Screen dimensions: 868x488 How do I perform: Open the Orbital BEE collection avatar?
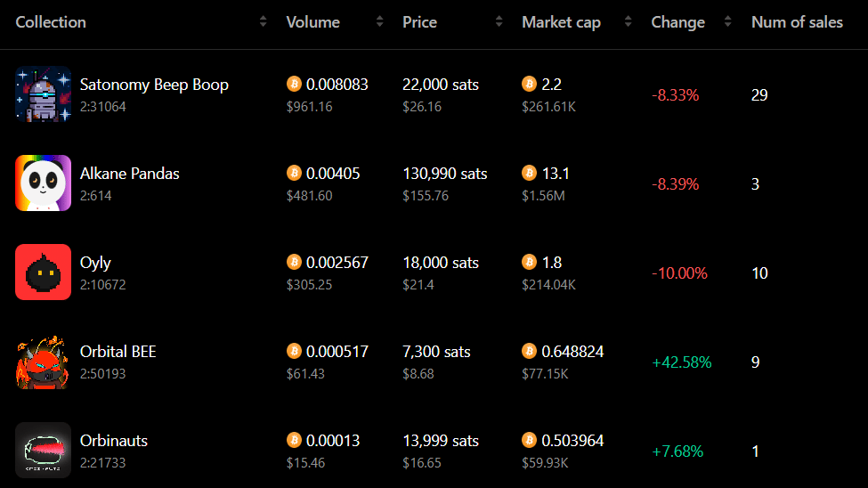44,362
